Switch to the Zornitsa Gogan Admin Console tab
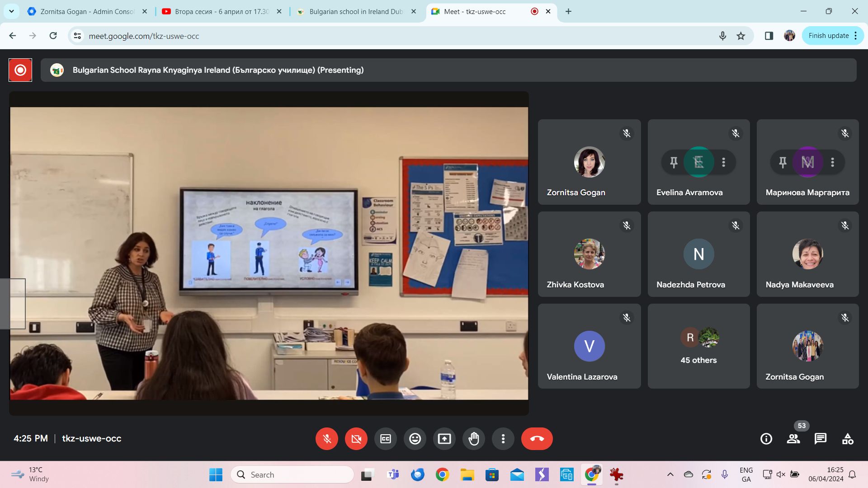The height and width of the screenshot is (488, 868). point(87,12)
